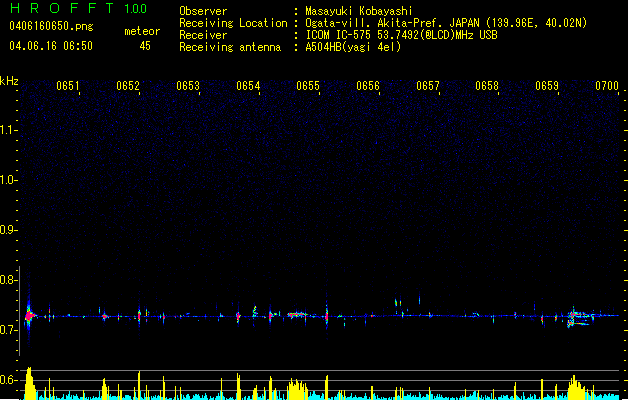Viewport: 629px width, 400px height.
Task: Click the observer name Masayuki Kobayashi
Action: click(358, 11)
